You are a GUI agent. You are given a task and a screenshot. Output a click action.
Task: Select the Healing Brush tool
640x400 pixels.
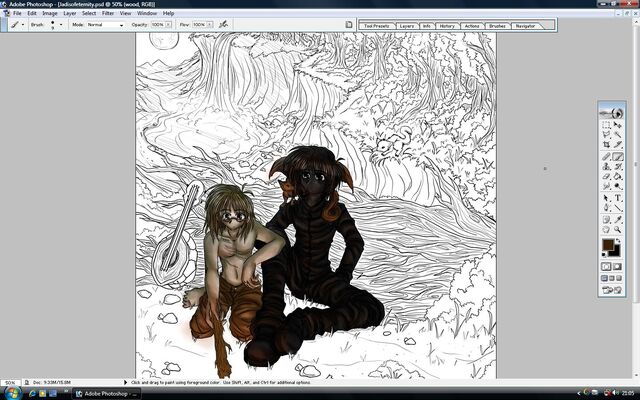tap(606, 156)
